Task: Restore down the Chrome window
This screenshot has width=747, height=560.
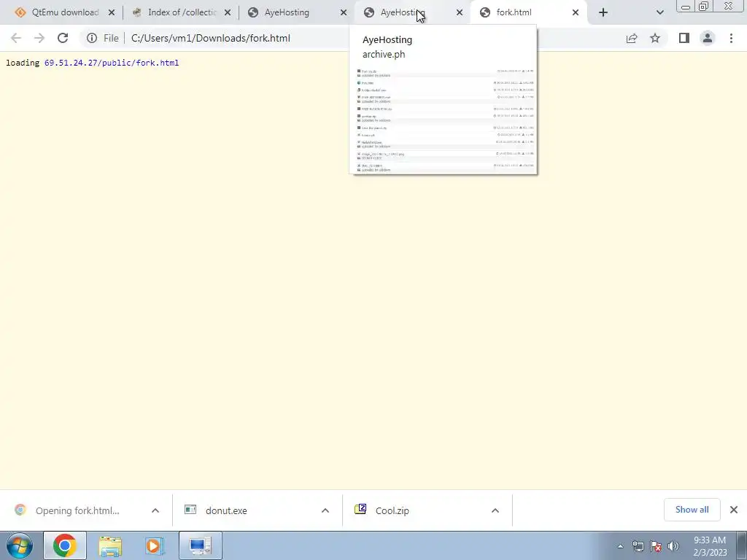Action: coord(704,7)
